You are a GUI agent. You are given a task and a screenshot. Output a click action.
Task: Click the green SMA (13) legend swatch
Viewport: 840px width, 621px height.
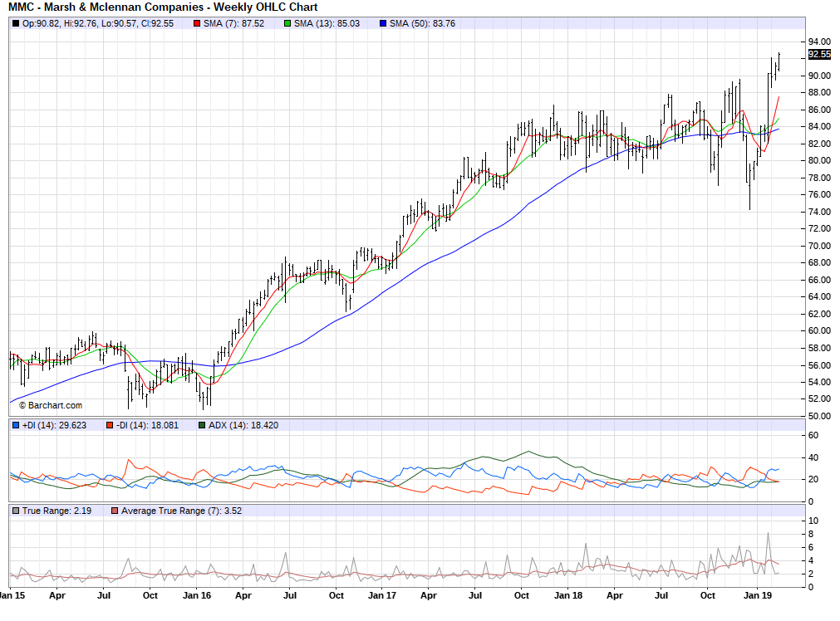coord(287,23)
